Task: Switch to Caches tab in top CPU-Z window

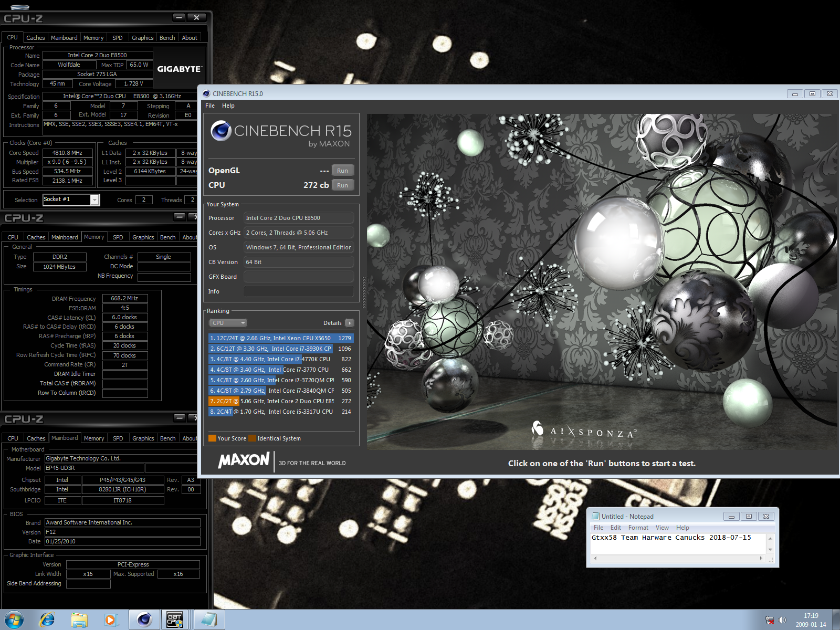Action: point(36,38)
